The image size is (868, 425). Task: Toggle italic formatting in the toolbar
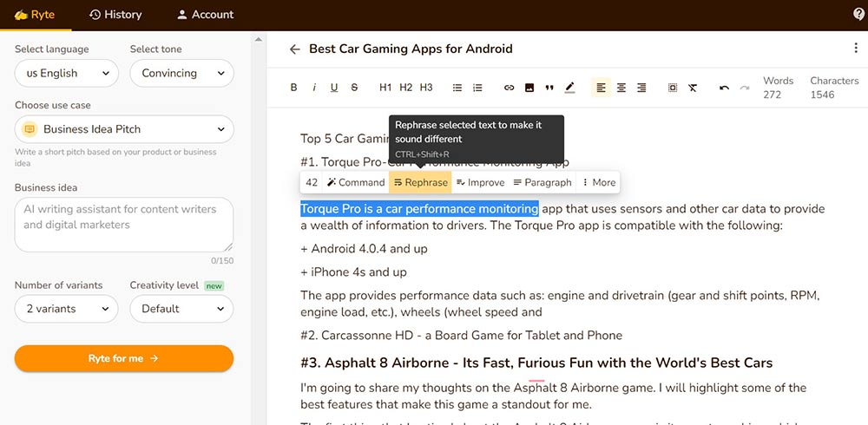coord(313,88)
